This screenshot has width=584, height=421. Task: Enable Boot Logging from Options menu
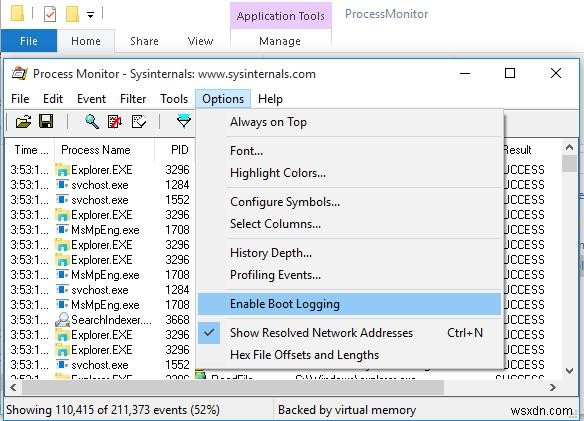click(x=349, y=304)
